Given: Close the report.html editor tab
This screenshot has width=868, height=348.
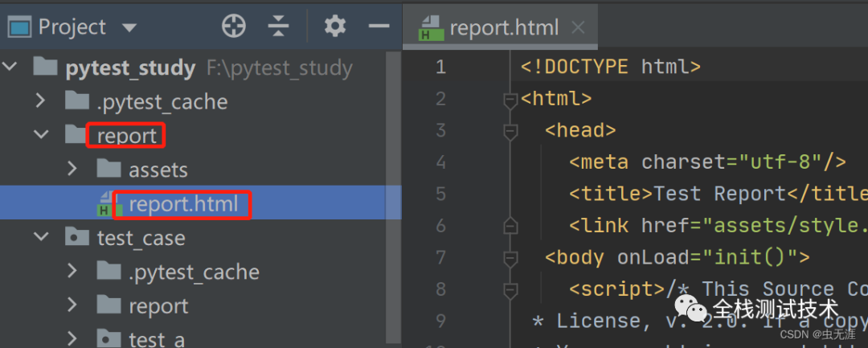Looking at the screenshot, I should (x=578, y=27).
